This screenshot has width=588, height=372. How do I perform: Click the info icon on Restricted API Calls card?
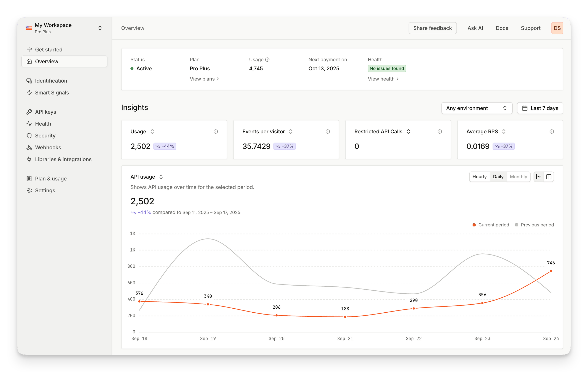(440, 132)
